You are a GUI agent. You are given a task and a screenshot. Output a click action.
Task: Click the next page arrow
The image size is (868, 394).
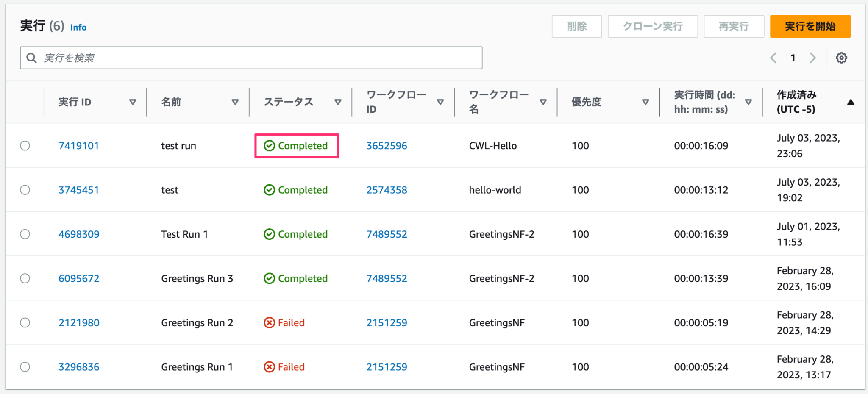coord(812,58)
